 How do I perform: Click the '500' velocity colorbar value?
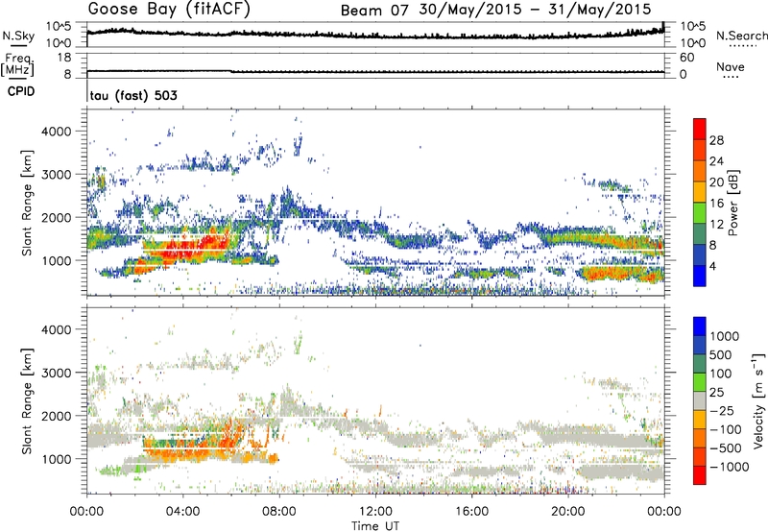(x=723, y=354)
